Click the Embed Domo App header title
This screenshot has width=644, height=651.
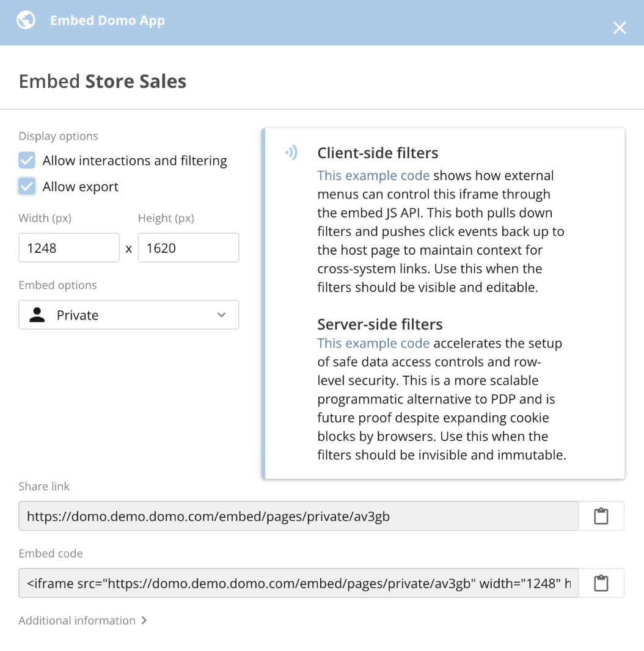[x=108, y=20]
